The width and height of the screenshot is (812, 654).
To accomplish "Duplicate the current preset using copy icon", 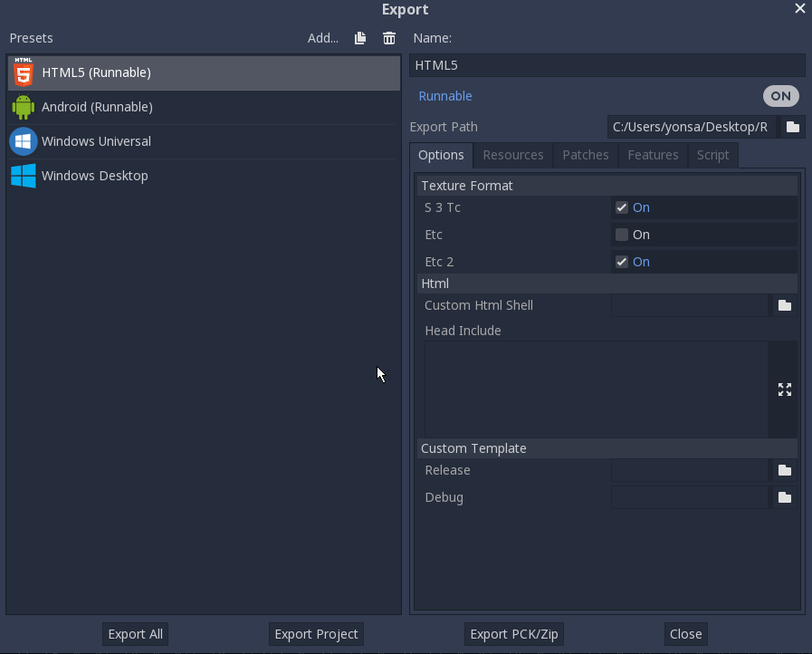I will 359,38.
